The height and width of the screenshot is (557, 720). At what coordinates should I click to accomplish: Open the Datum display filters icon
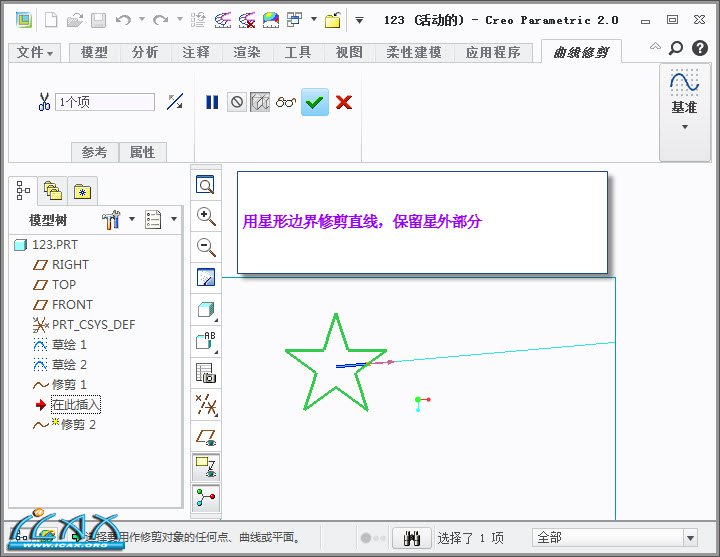[206, 405]
